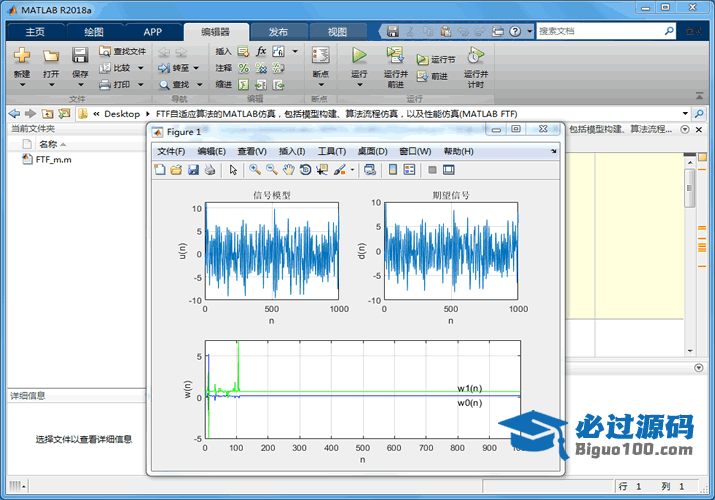Click the new figure icon in Figure 1 toolbar
Screen dimensions: 715x500
(x=160, y=170)
